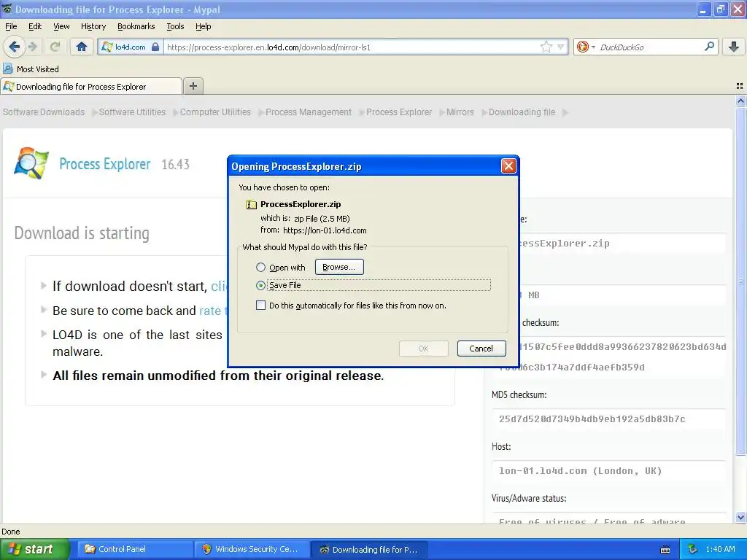Select the Save File radio button
The height and width of the screenshot is (560, 747).
click(260, 285)
